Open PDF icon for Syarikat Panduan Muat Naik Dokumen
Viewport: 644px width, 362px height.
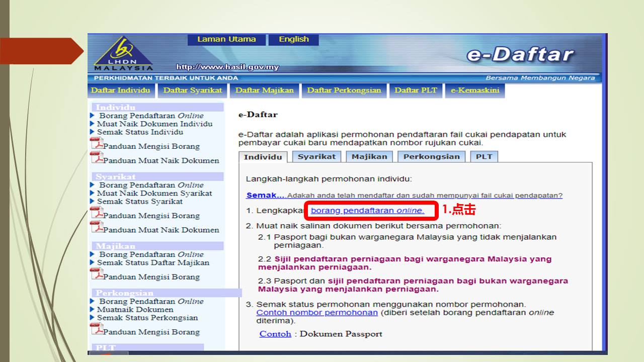97,227
